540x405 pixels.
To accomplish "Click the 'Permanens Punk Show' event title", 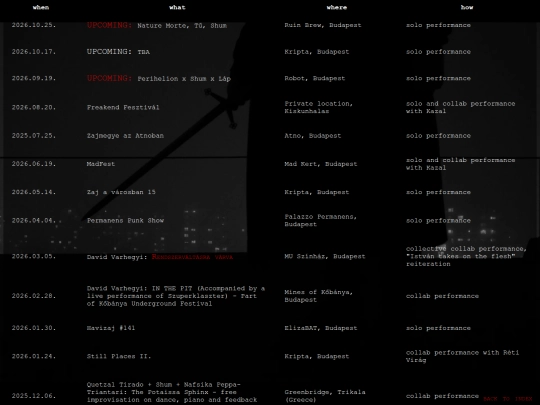I will 125,220.
